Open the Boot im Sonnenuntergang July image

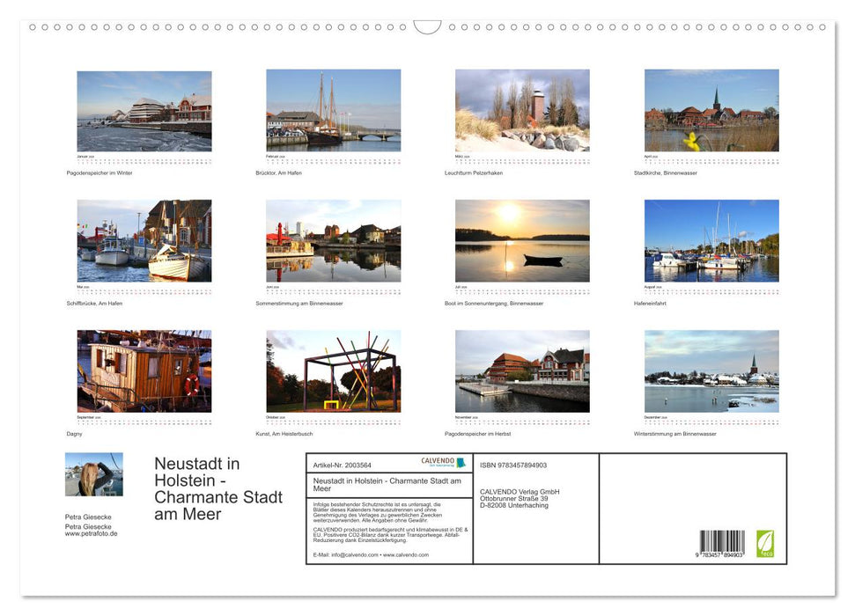click(x=521, y=239)
